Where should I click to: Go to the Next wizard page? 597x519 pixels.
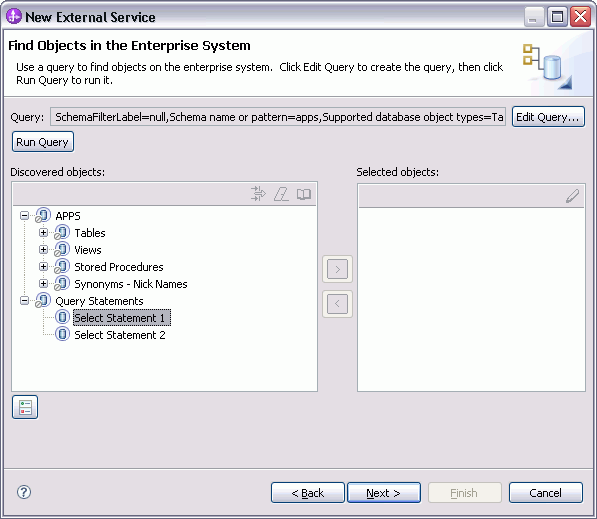click(384, 493)
